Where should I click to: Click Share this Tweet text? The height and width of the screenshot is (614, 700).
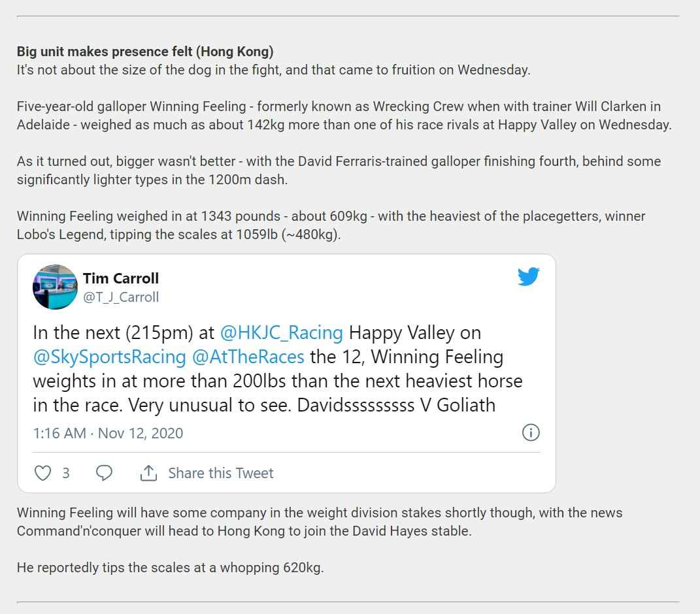220,473
